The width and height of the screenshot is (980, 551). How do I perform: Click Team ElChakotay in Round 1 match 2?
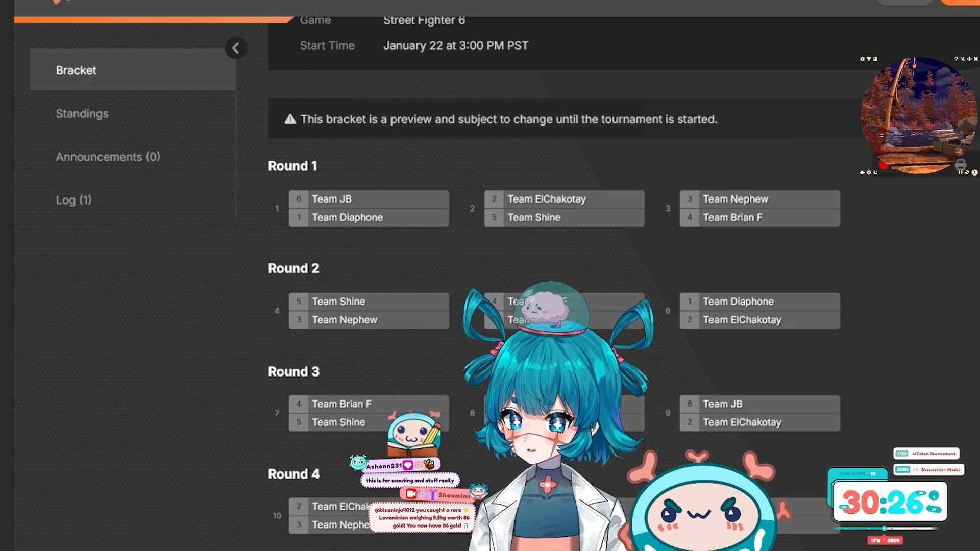(546, 199)
